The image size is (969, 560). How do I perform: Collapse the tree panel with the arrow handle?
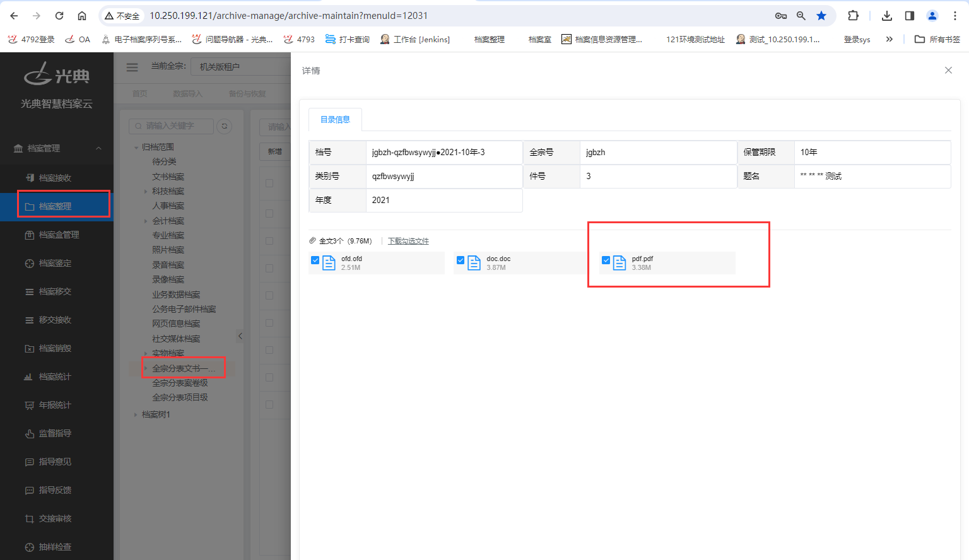click(240, 336)
